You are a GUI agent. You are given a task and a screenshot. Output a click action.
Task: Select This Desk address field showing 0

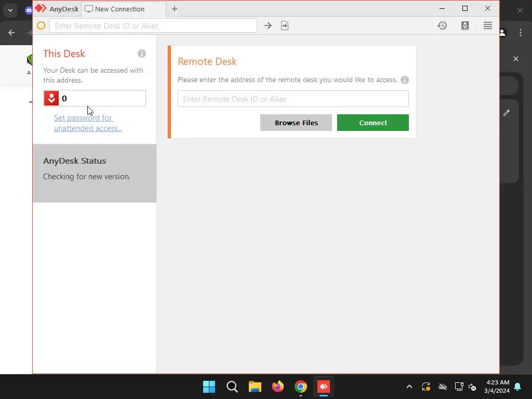pyautogui.click(x=95, y=98)
